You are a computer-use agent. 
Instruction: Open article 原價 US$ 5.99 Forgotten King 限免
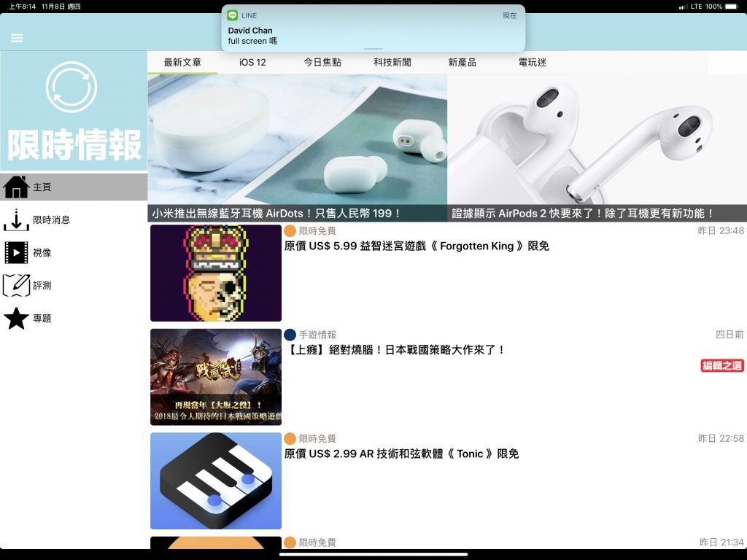tap(417, 246)
